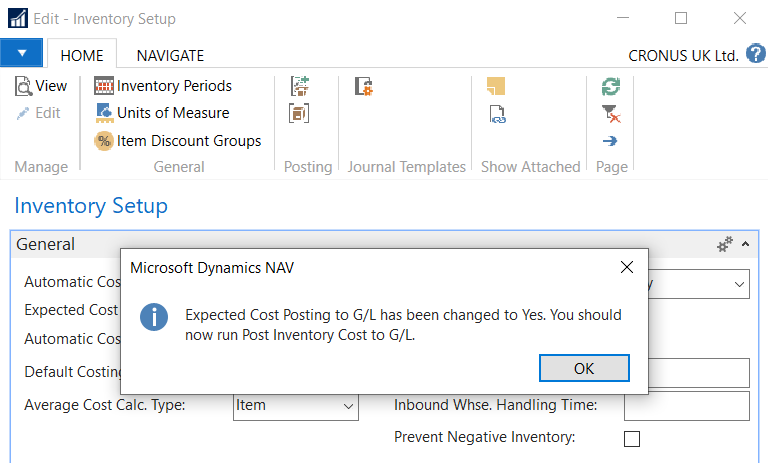Close the Microsoft Dynamics NAV dialog

pos(627,267)
